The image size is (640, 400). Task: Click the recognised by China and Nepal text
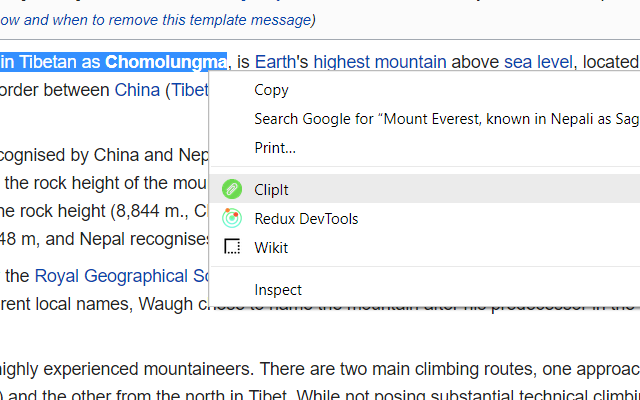104,155
